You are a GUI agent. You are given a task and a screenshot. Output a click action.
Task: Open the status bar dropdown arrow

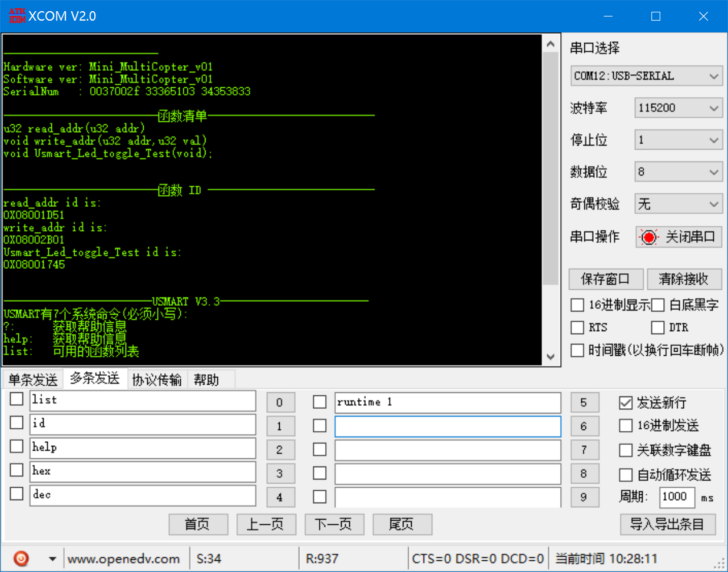point(52,558)
